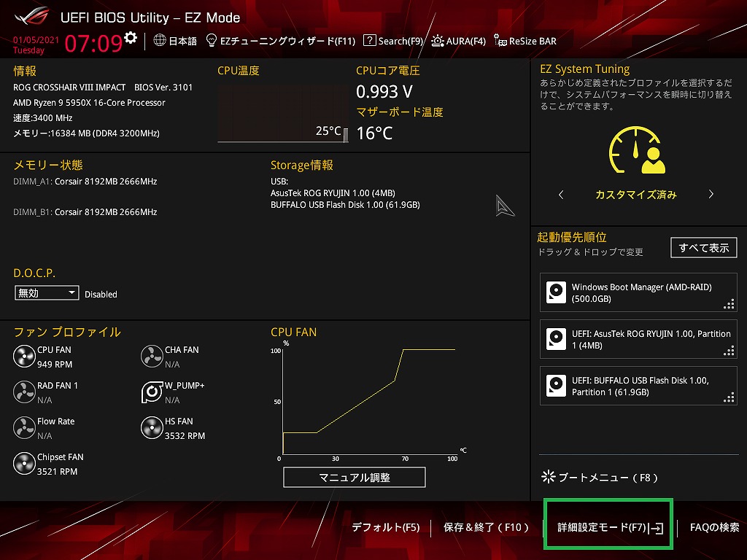The width and height of the screenshot is (747, 560).
Task: Click the Disabled D.O.C.P. status text
Action: click(x=101, y=295)
